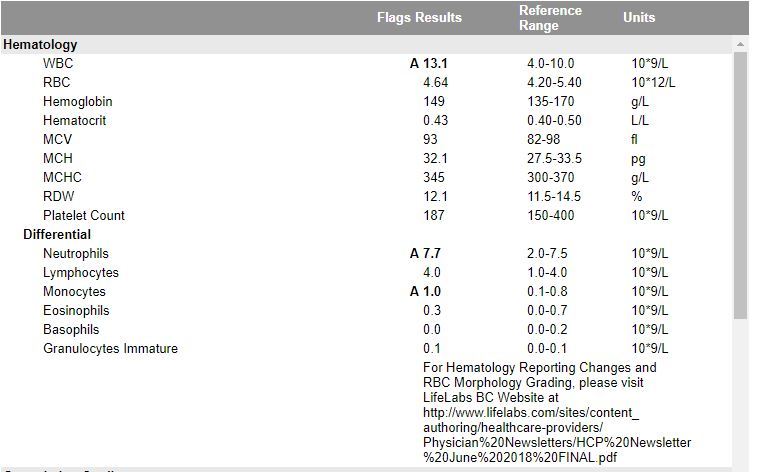Click the MCHC result value 345
This screenshot has height=472, width=759.
[434, 178]
